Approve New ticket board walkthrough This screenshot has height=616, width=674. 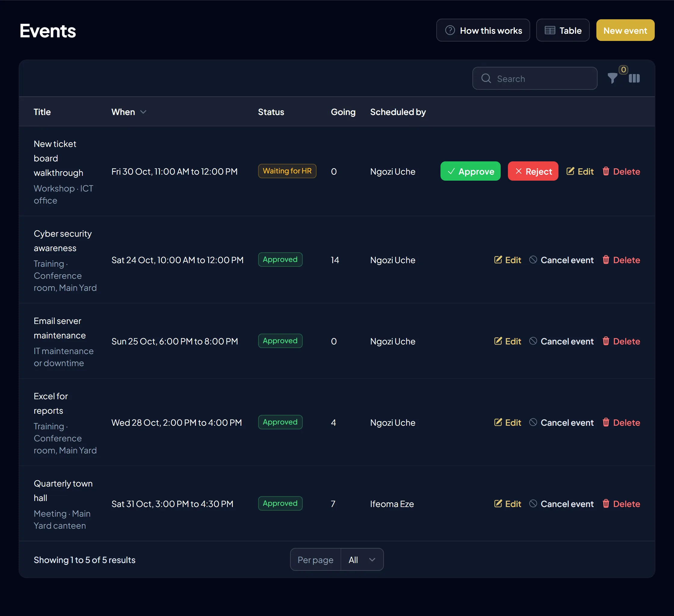click(x=470, y=171)
